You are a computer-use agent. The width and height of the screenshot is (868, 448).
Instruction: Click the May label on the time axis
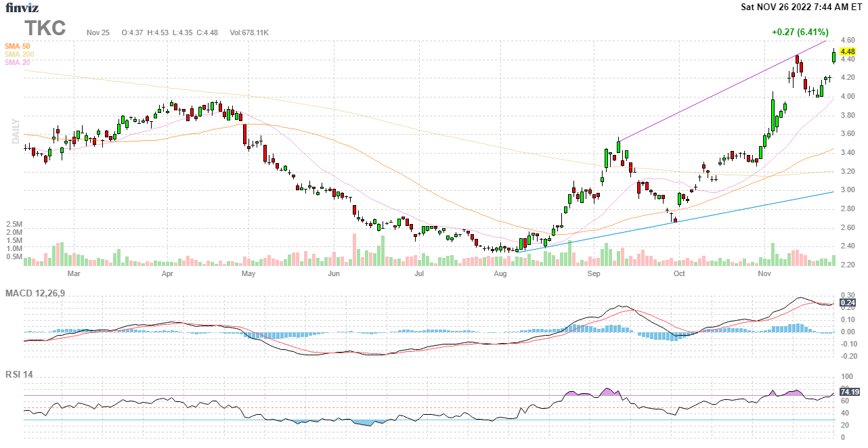248,274
